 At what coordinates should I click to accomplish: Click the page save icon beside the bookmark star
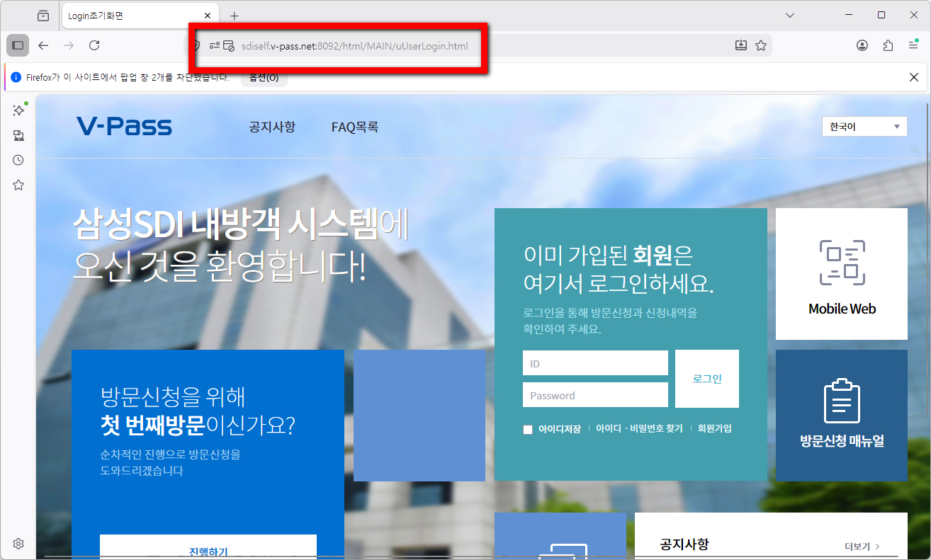[741, 45]
